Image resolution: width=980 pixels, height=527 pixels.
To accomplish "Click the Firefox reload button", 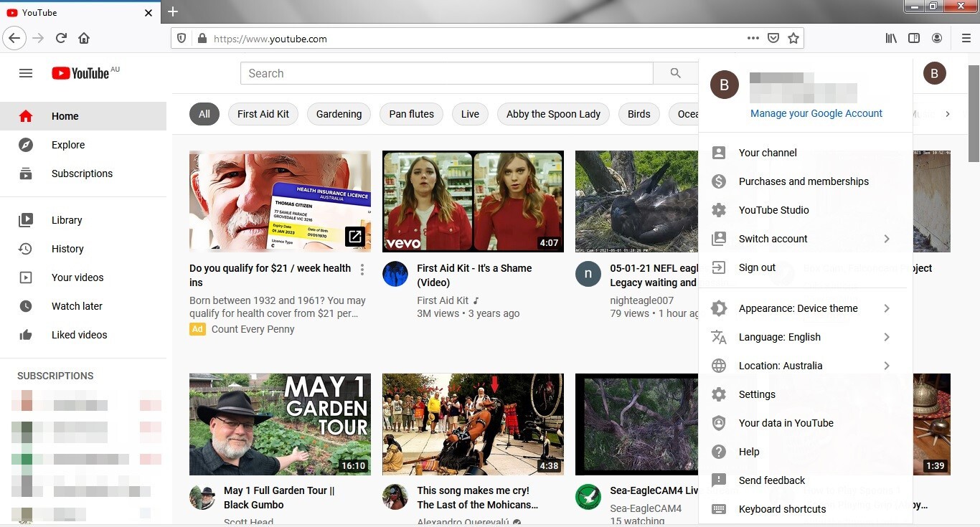I will pyautogui.click(x=61, y=38).
